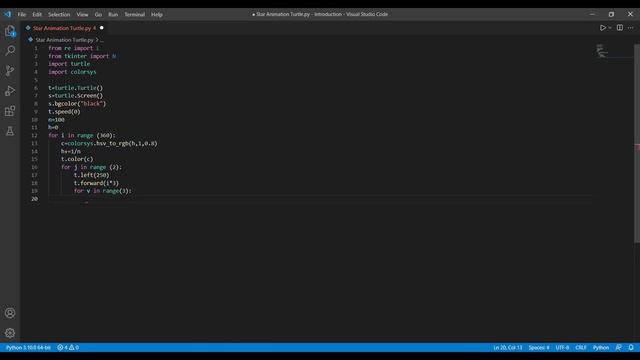Open the Source Control view

tap(10, 71)
